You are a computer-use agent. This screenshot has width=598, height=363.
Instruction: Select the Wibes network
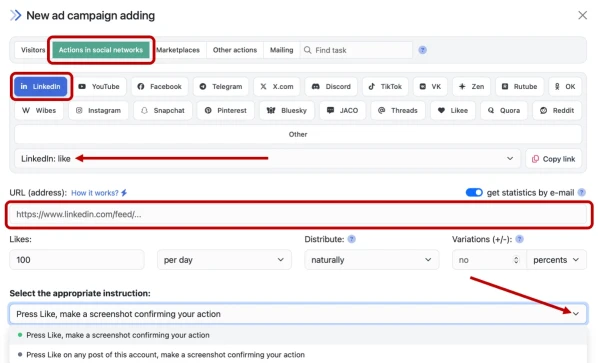tap(39, 111)
